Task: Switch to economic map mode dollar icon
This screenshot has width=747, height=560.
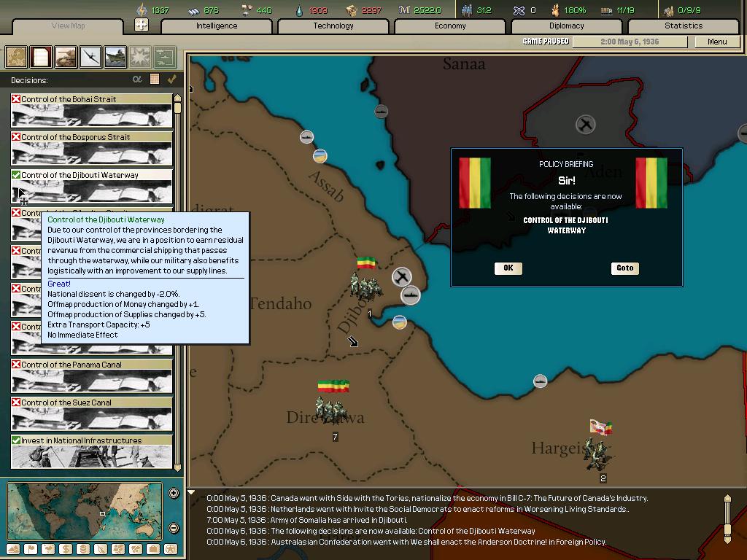Action: pos(66,549)
